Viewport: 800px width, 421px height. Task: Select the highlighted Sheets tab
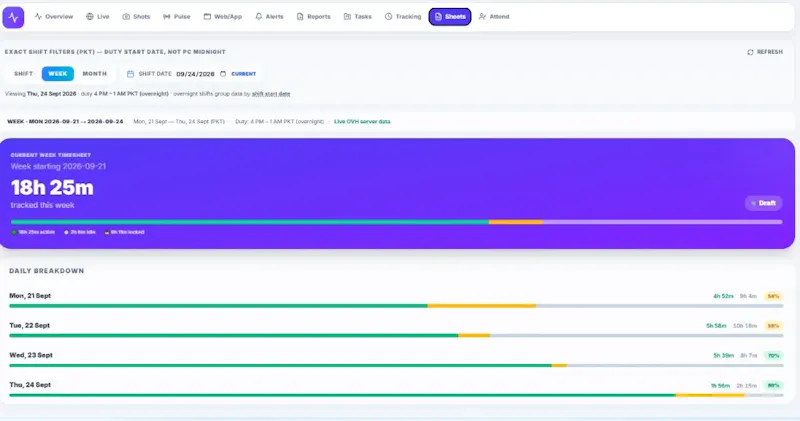[x=450, y=17]
